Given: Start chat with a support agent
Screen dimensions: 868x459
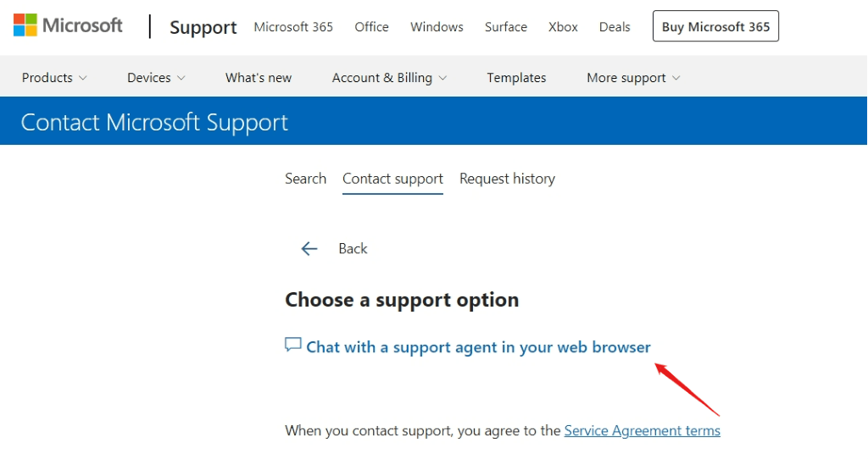Looking at the screenshot, I should 478,347.
